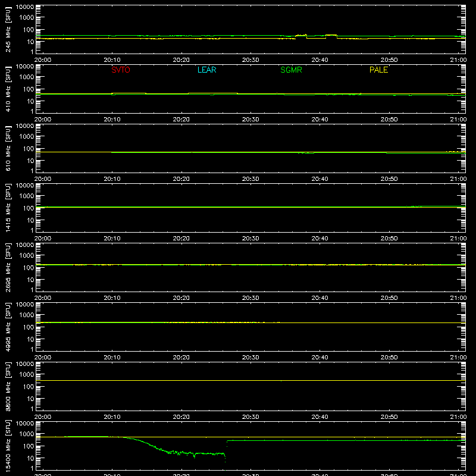The image size is (476, 476).
Task: Select the 610 MHz [SFU] axis title
Action: [8, 148]
